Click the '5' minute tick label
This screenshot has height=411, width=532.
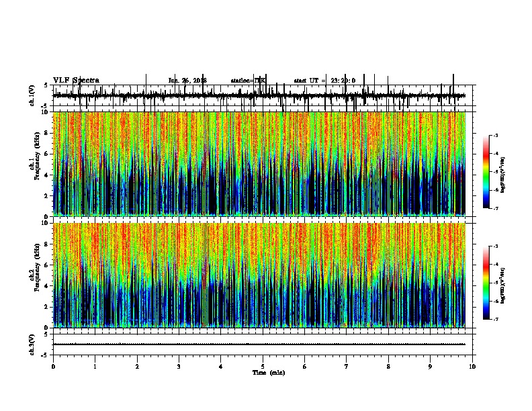coord(263,366)
